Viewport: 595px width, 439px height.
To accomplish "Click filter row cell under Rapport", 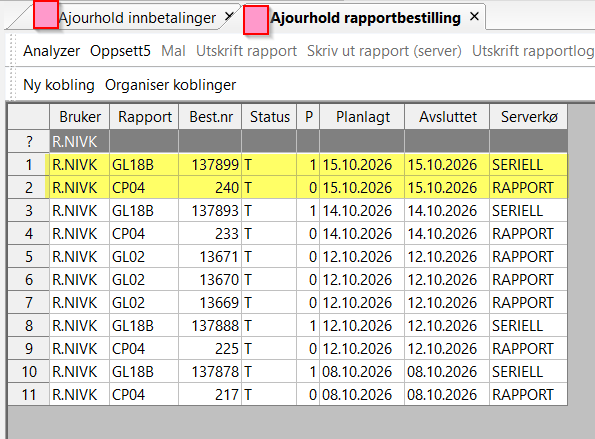I will point(144,142).
